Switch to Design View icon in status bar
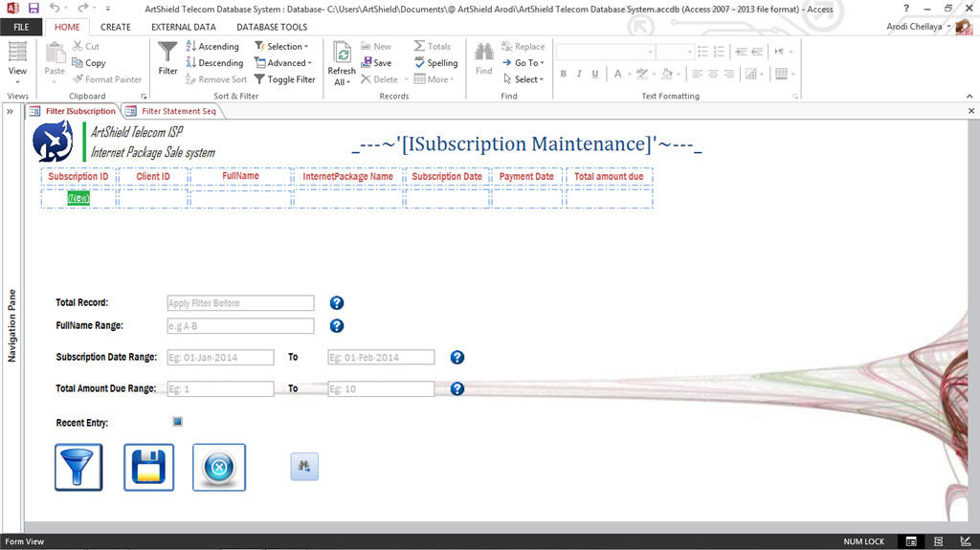 tap(966, 541)
